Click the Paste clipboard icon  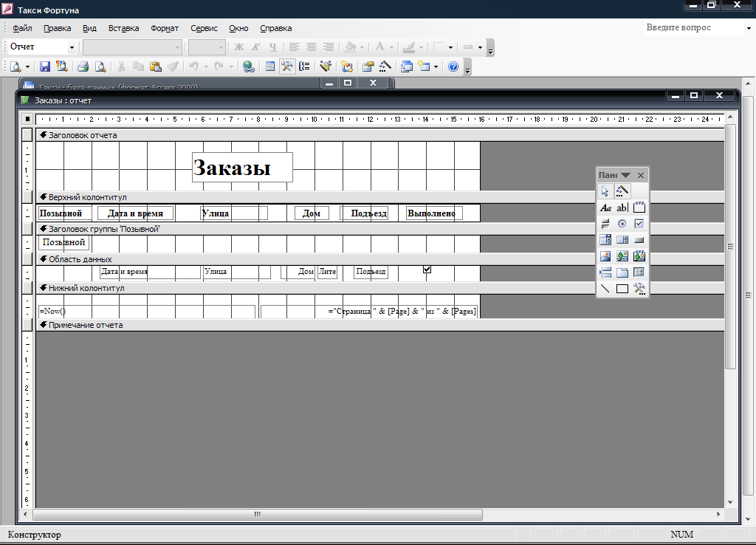pos(155,66)
